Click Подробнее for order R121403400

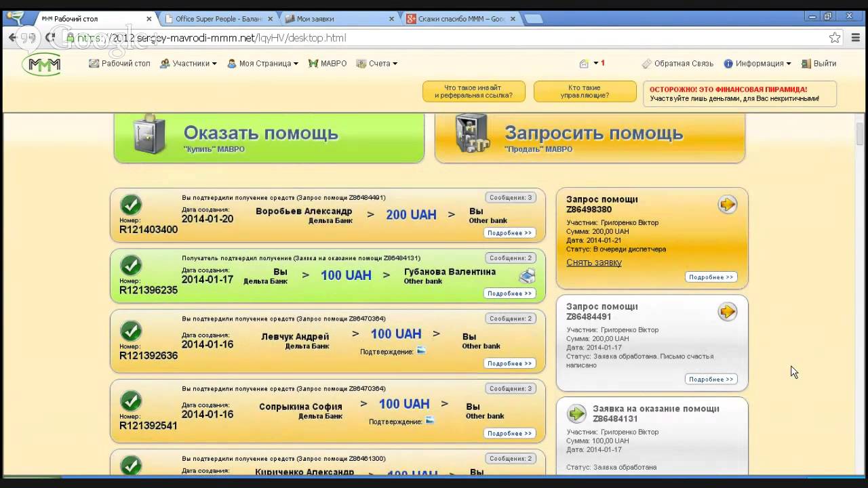[x=510, y=233]
